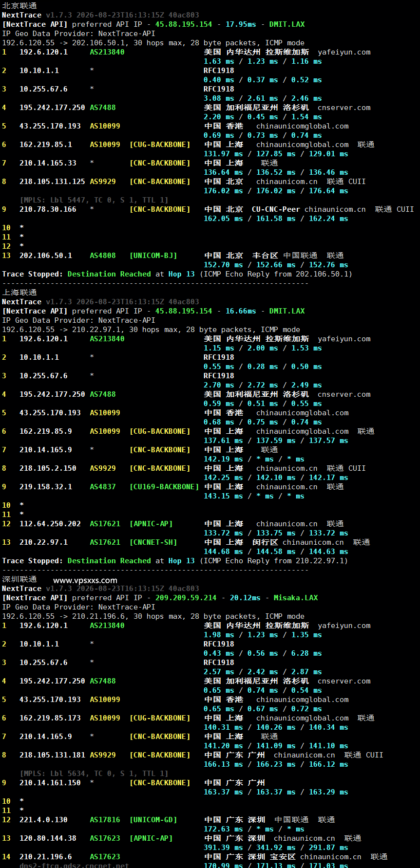Click the 丰台区 district text
Viewport: 420px width, 868px height.
coord(265,256)
